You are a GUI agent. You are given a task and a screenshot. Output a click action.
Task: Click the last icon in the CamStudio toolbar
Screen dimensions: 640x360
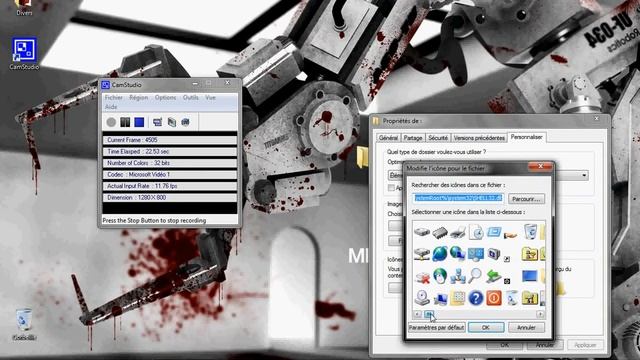click(185, 122)
